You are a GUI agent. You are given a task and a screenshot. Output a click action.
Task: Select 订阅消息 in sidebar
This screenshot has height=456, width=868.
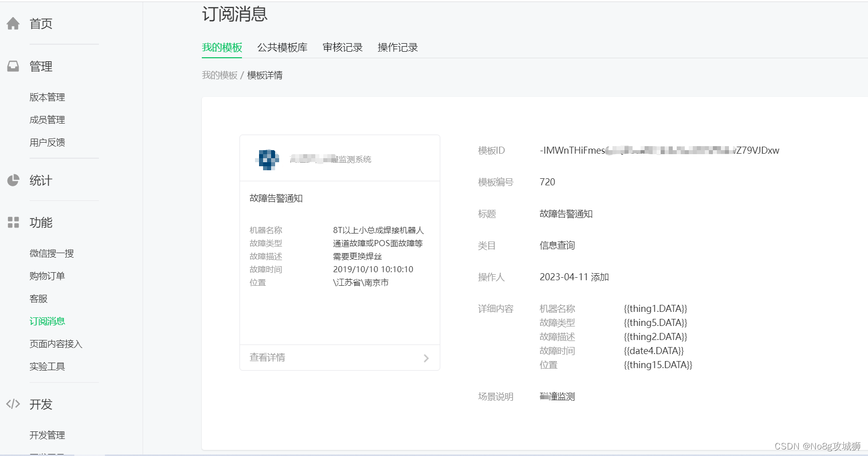coord(47,321)
